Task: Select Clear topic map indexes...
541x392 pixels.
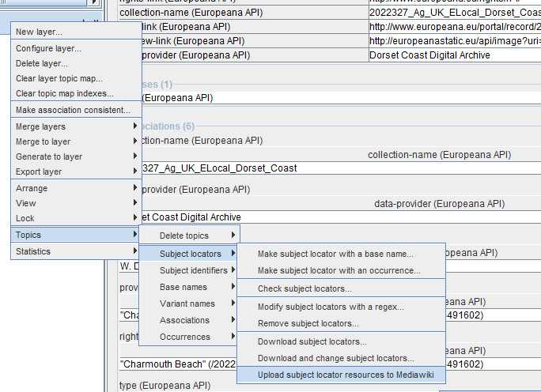Action: coord(76,93)
